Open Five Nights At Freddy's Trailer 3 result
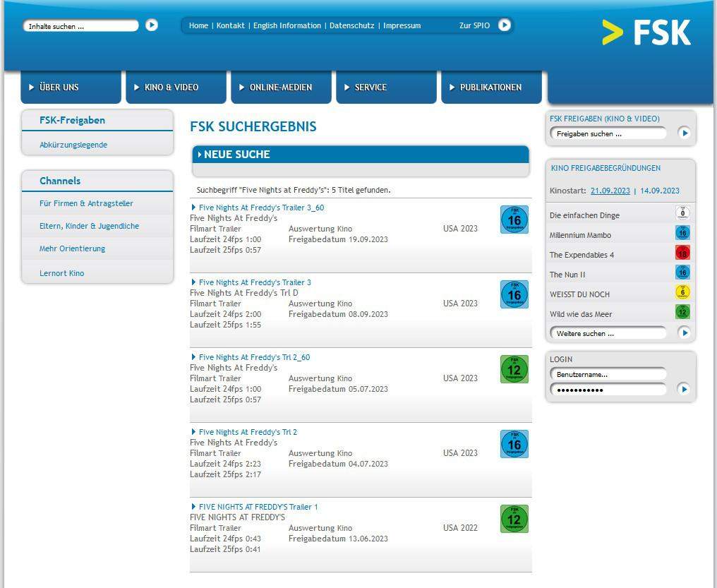The height and width of the screenshot is (588, 717). point(254,282)
